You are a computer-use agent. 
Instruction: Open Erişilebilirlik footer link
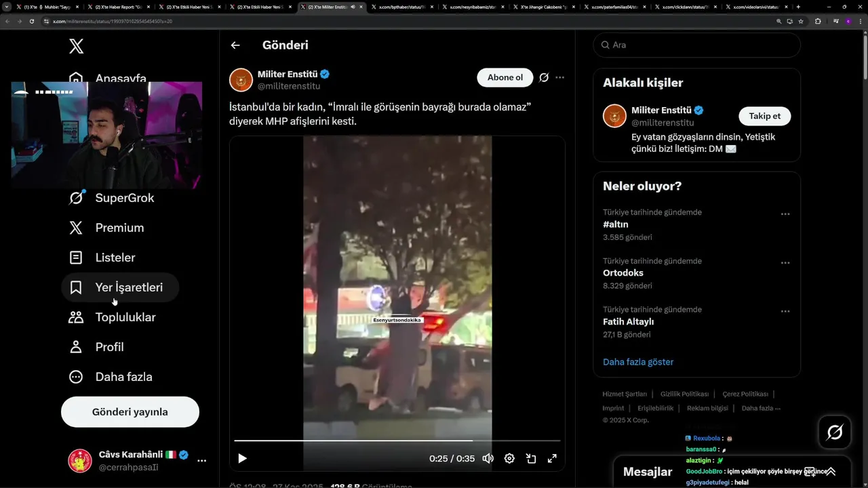[x=656, y=408]
